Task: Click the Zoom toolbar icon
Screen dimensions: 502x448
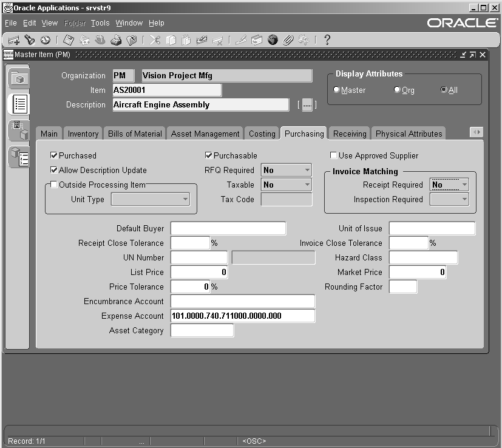Action: [256, 40]
